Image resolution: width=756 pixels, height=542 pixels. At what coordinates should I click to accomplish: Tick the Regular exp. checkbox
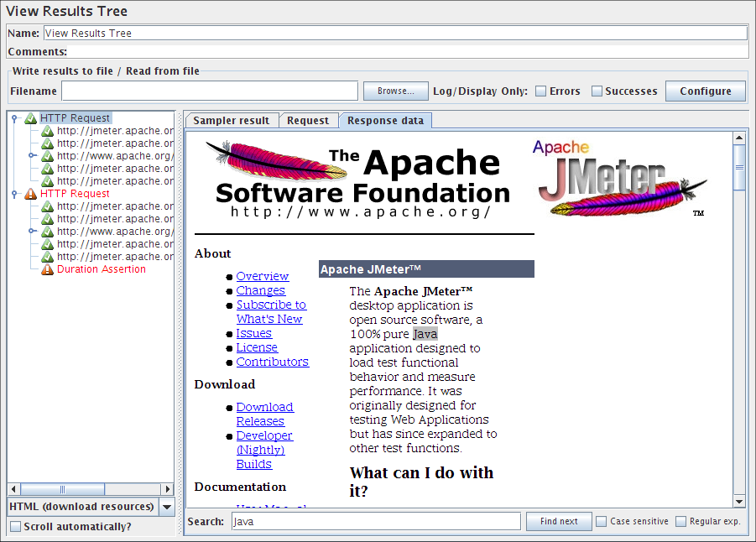click(x=680, y=522)
